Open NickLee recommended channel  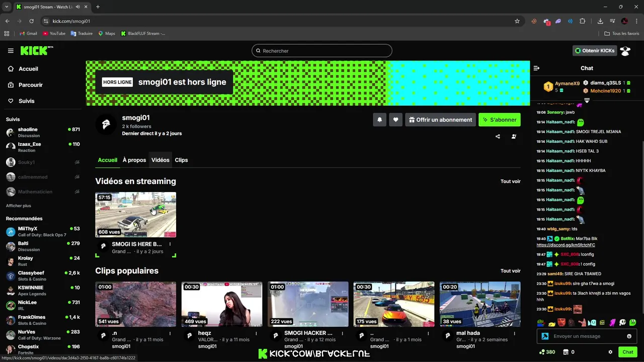(43, 305)
